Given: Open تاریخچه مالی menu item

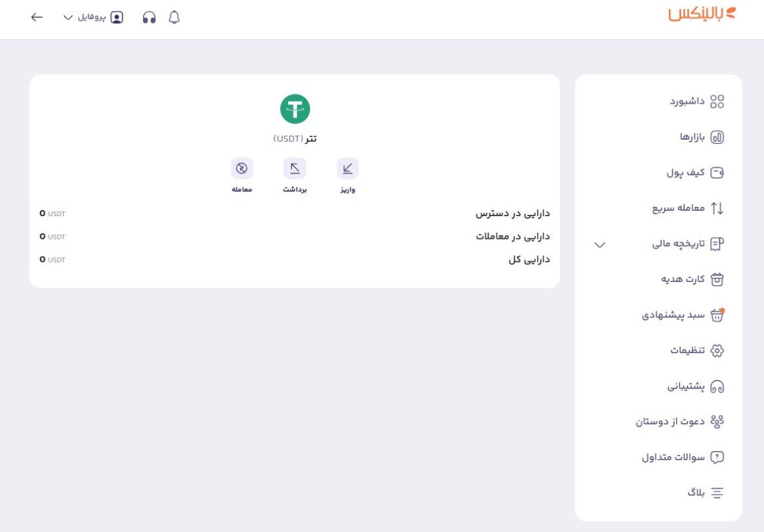Looking at the screenshot, I should [678, 244].
